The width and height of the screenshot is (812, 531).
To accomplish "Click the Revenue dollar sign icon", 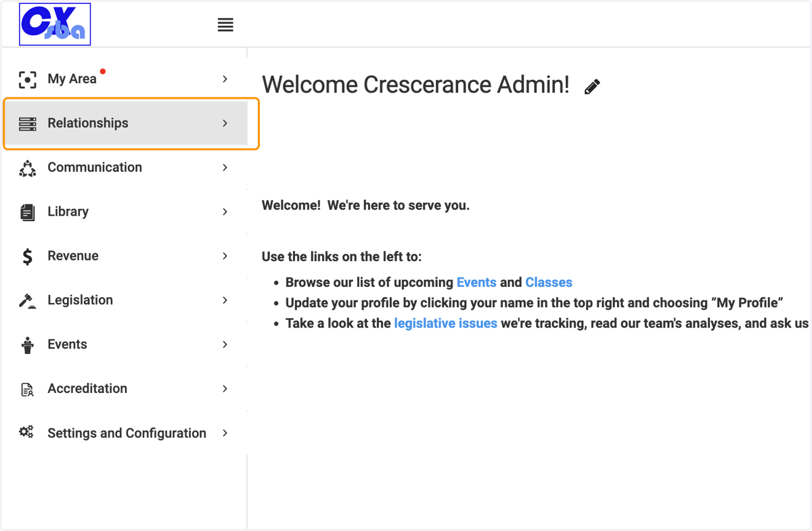I will pos(27,256).
